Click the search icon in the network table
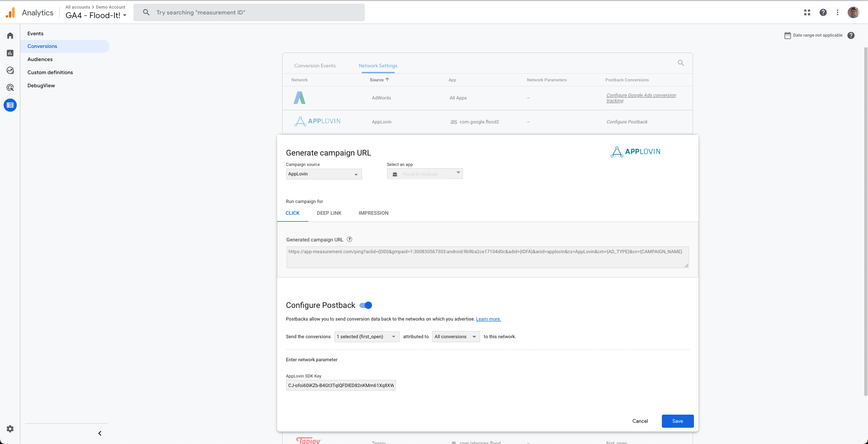The width and height of the screenshot is (868, 444). 681,63
